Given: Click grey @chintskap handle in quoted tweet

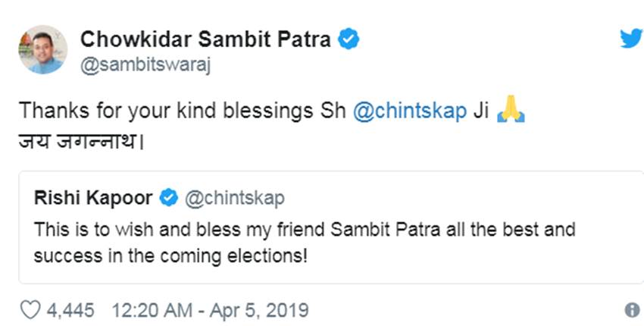Looking at the screenshot, I should pyautogui.click(x=235, y=199).
